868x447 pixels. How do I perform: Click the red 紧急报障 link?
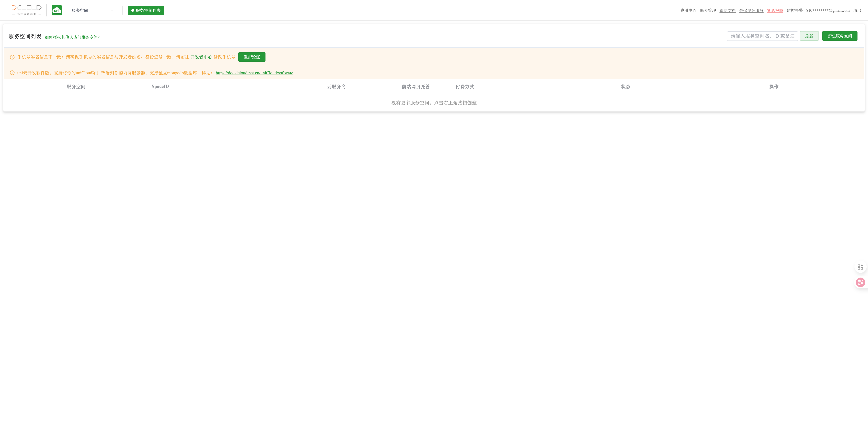coord(775,11)
